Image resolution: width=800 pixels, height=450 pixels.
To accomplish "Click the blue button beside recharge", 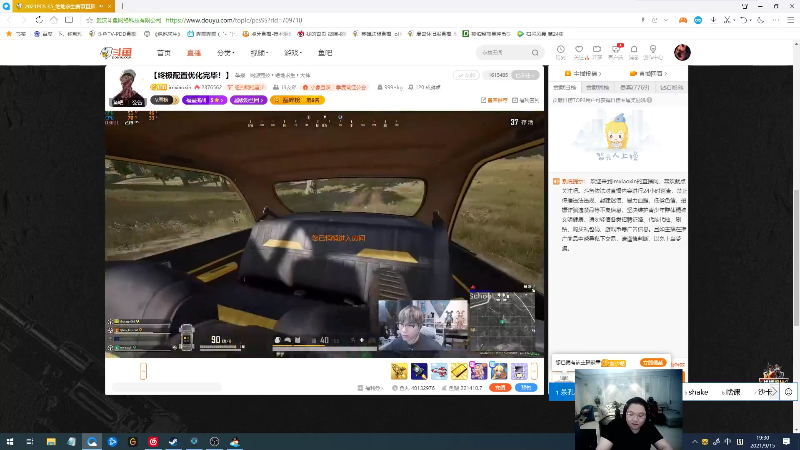I will tap(526, 388).
